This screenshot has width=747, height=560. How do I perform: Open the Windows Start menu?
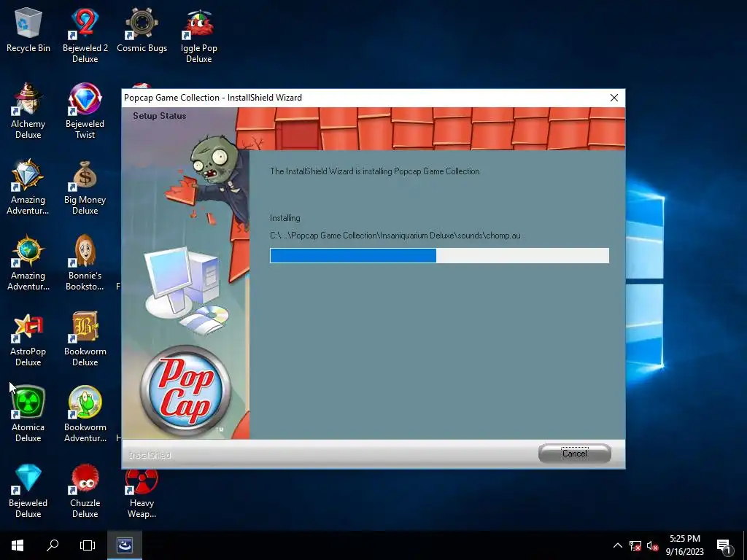[18, 545]
